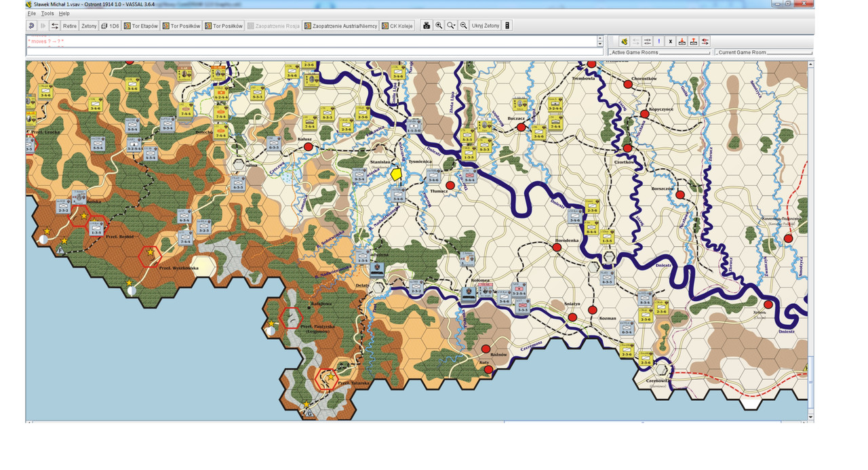Select the yellow pentagon marker near Stanisławów

(397, 173)
